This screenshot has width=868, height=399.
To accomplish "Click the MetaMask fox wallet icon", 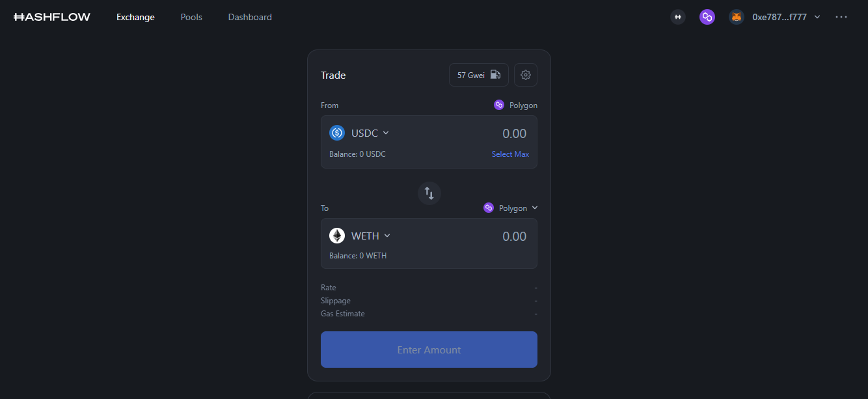I will pyautogui.click(x=736, y=16).
